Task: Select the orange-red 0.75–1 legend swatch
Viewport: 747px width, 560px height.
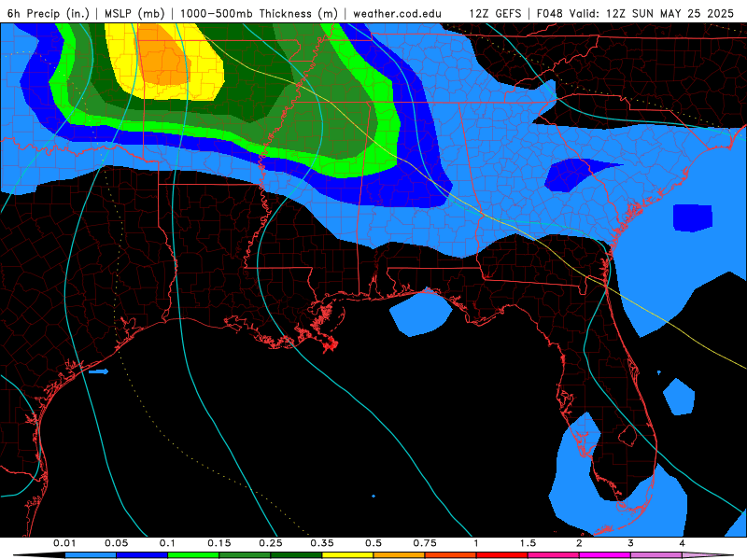Action: pyautogui.click(x=451, y=555)
